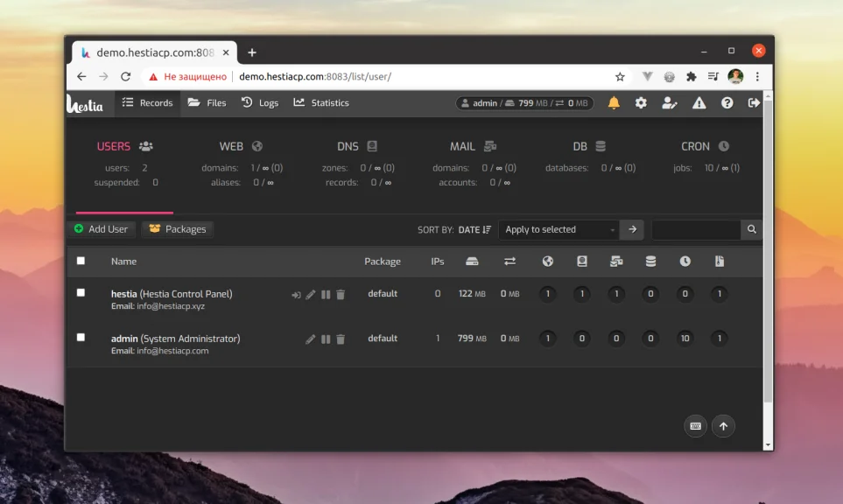
Task: Check the admin user row checkbox
Action: [81, 338]
